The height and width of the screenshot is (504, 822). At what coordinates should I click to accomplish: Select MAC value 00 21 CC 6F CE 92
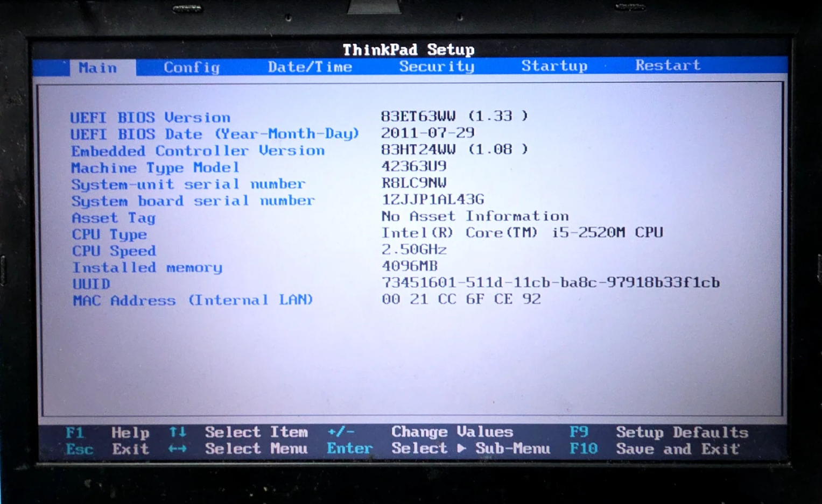click(x=461, y=299)
